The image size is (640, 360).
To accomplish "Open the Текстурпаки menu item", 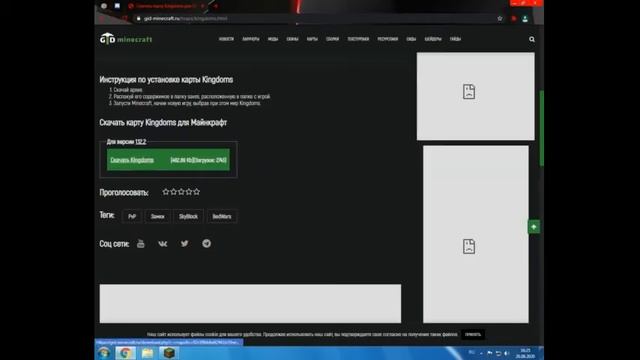I will tap(358, 39).
